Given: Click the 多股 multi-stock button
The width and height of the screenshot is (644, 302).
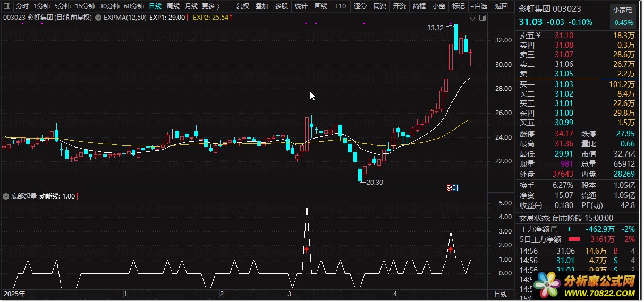Looking at the screenshot, I should click(x=281, y=6).
